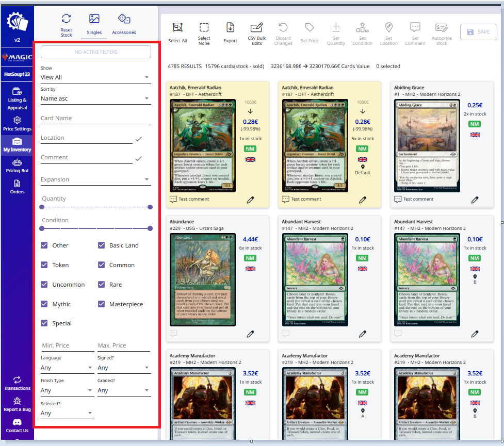Click the Discard Changes icon
Image resolution: width=504 pixels, height=446 pixels.
tap(283, 27)
